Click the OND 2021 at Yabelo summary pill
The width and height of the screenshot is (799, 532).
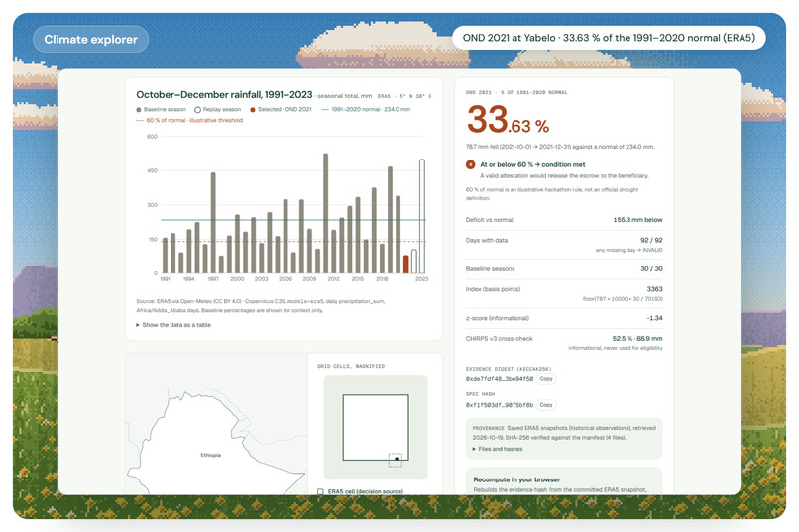[x=609, y=38]
